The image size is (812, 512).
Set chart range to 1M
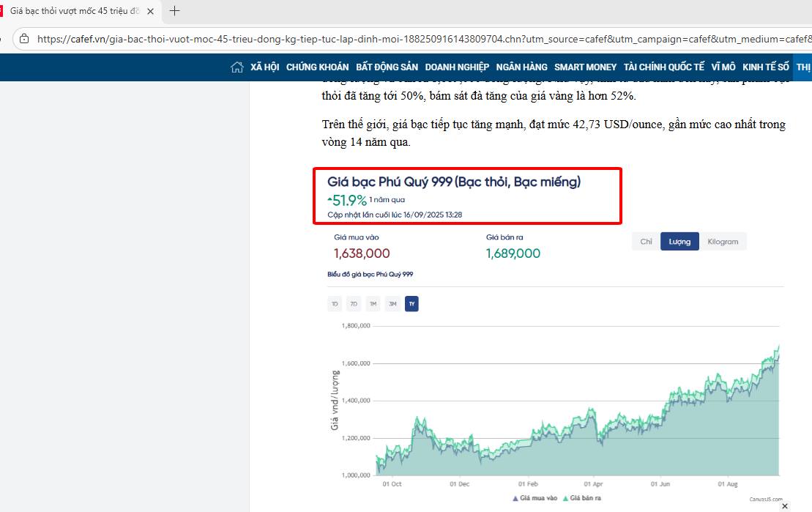373,304
